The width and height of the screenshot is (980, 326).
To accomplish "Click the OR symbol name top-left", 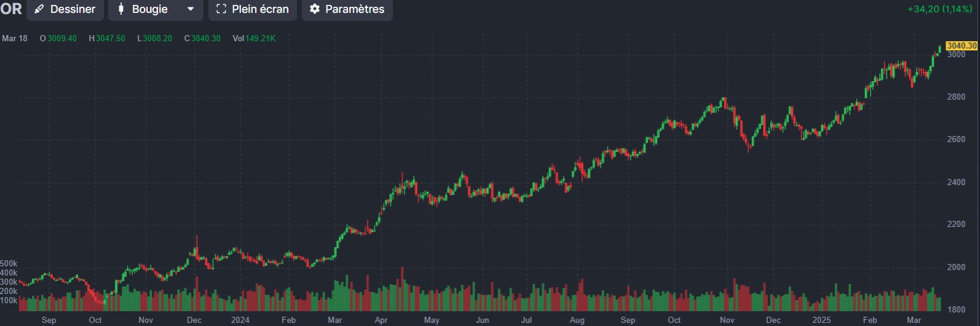I will coord(11,9).
